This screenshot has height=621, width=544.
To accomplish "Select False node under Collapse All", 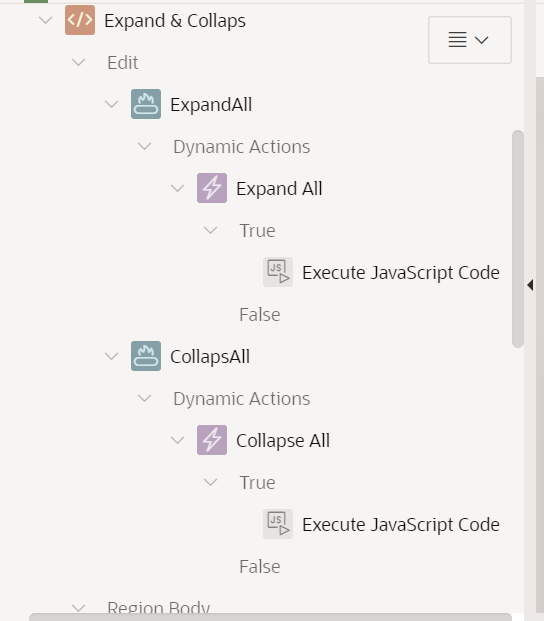I will coord(260,566).
